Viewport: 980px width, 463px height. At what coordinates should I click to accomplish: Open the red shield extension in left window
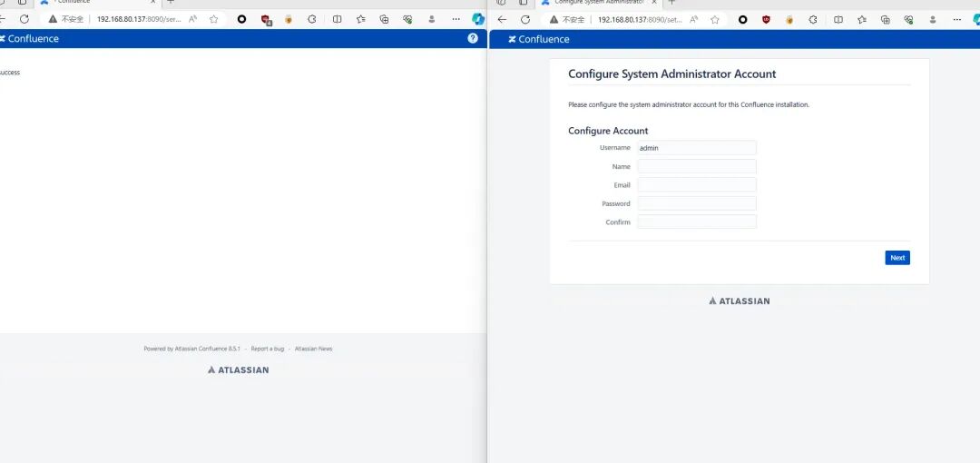click(266, 20)
